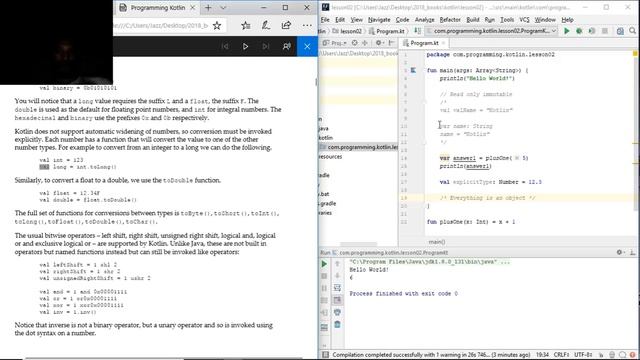Play read-aloud in Edge reading bar

[x=245, y=47]
